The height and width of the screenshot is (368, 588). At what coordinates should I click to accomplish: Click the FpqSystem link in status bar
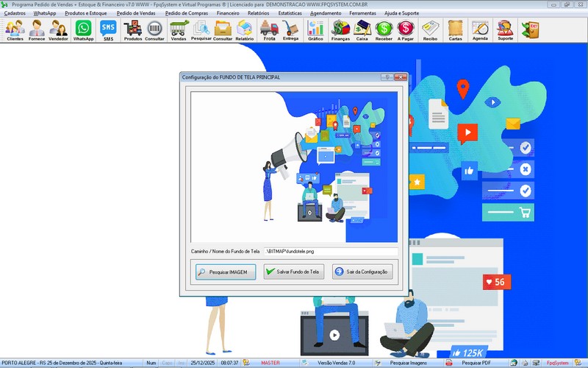click(557, 363)
